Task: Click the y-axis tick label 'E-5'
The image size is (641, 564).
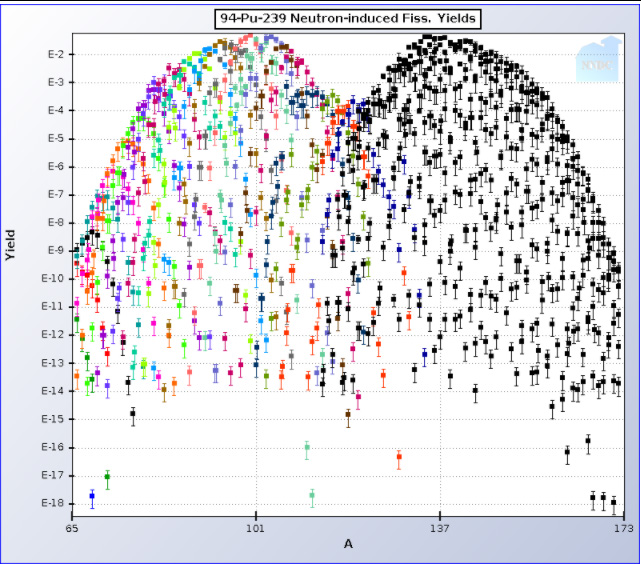Action: click(x=56, y=139)
